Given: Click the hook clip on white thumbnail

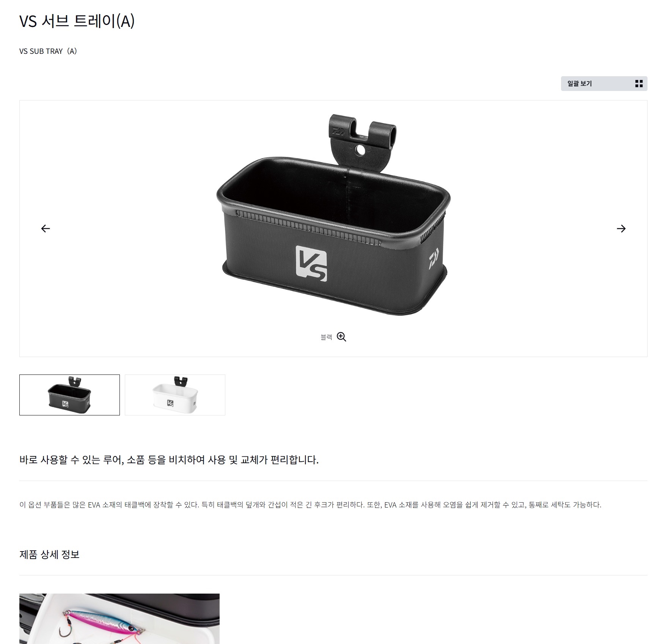Looking at the screenshot, I should coord(181,381).
